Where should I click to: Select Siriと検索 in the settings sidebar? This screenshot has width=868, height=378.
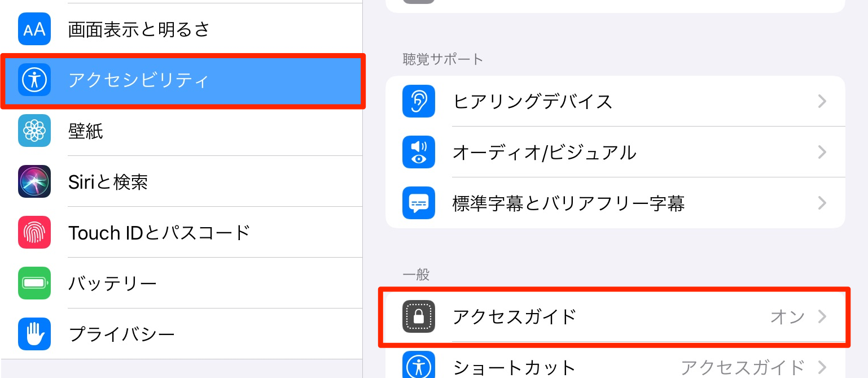pyautogui.click(x=181, y=181)
